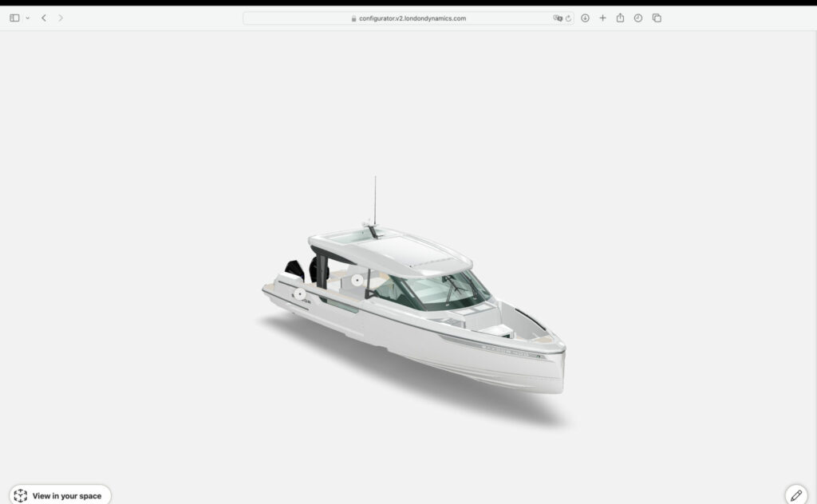Click the 'View in your space' button

point(60,495)
